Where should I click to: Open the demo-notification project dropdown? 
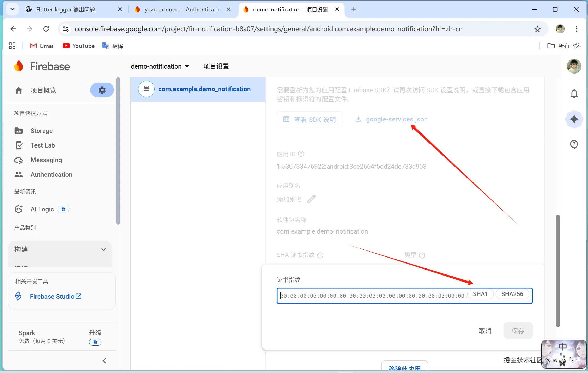160,66
